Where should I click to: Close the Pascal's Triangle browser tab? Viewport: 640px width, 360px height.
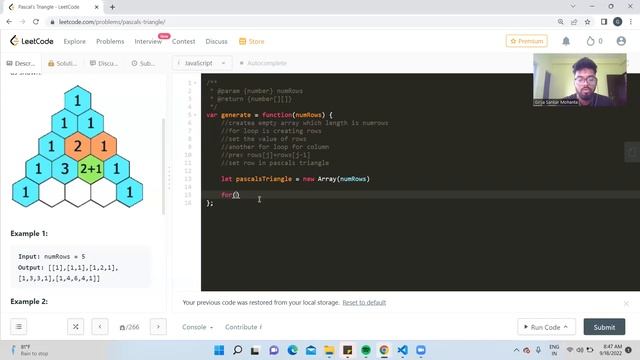(97, 7)
